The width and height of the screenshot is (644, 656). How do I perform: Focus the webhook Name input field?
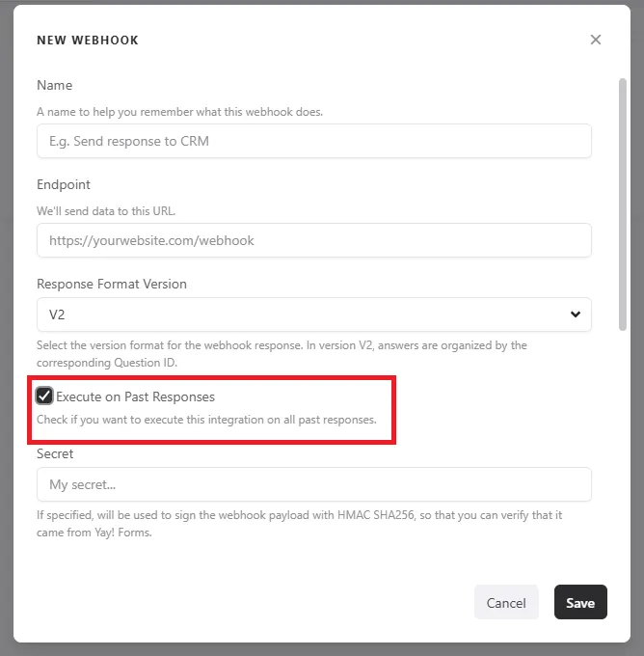[x=314, y=141]
